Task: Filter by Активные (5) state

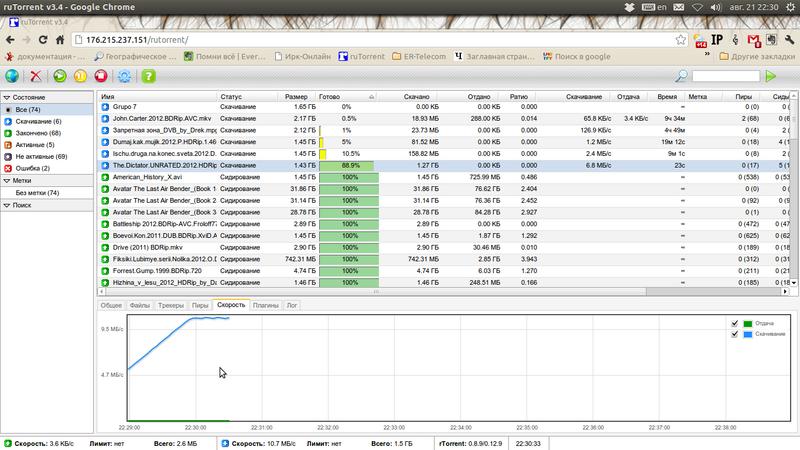Action: (x=35, y=145)
